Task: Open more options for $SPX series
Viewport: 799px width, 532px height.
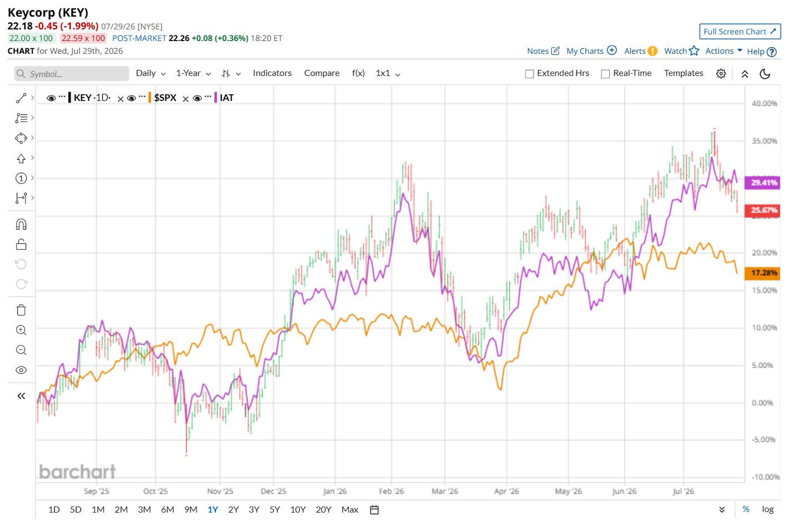Action: pos(142,98)
